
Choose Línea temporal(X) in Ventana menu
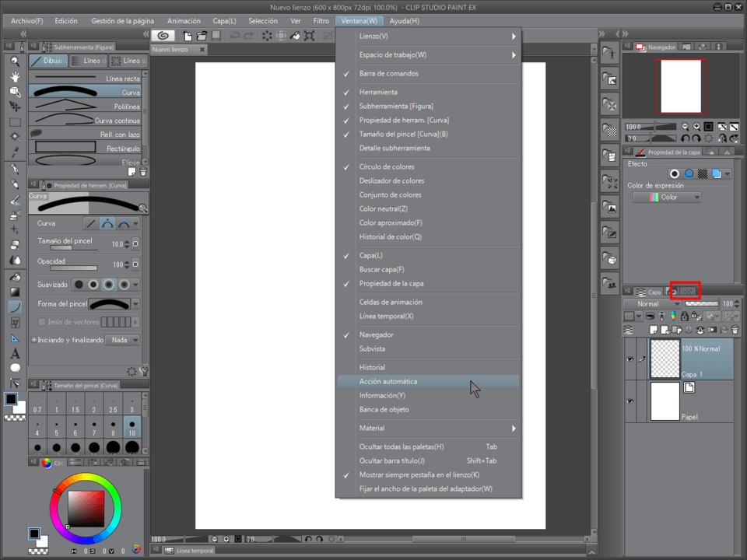pyautogui.click(x=428, y=317)
